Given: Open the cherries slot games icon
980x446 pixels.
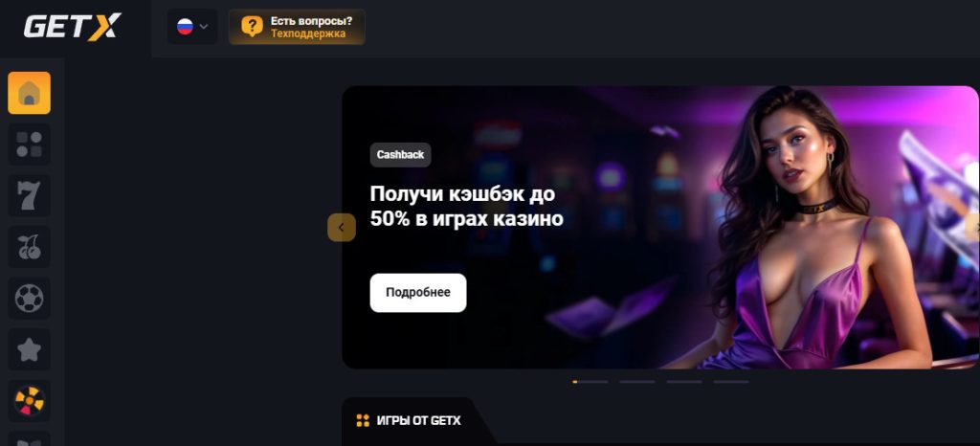Looking at the screenshot, I should 29,247.
